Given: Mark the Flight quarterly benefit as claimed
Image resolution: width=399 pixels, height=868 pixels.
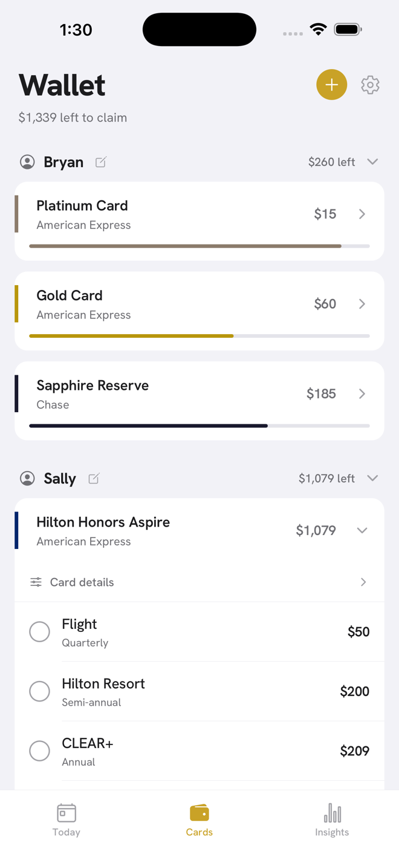Looking at the screenshot, I should point(40,631).
